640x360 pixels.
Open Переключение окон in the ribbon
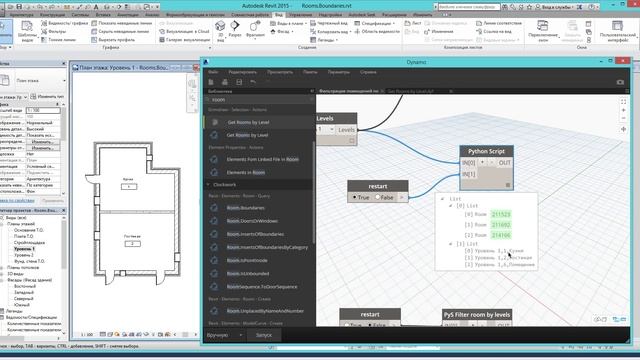[x=543, y=31]
